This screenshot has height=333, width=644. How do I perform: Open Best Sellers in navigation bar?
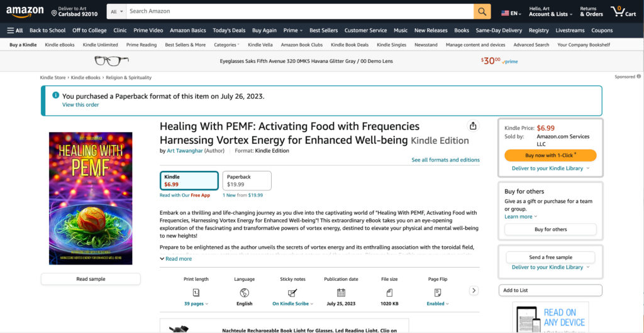pyautogui.click(x=323, y=30)
